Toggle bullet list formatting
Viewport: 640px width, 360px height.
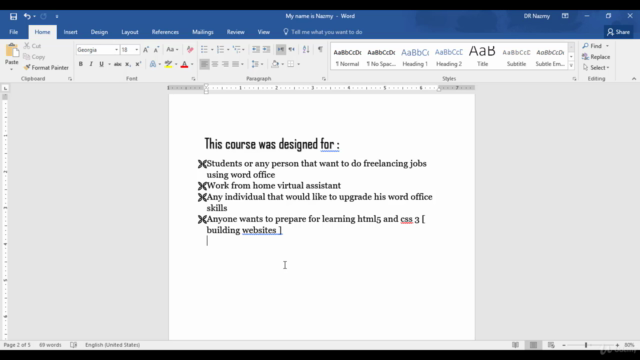pos(204,50)
